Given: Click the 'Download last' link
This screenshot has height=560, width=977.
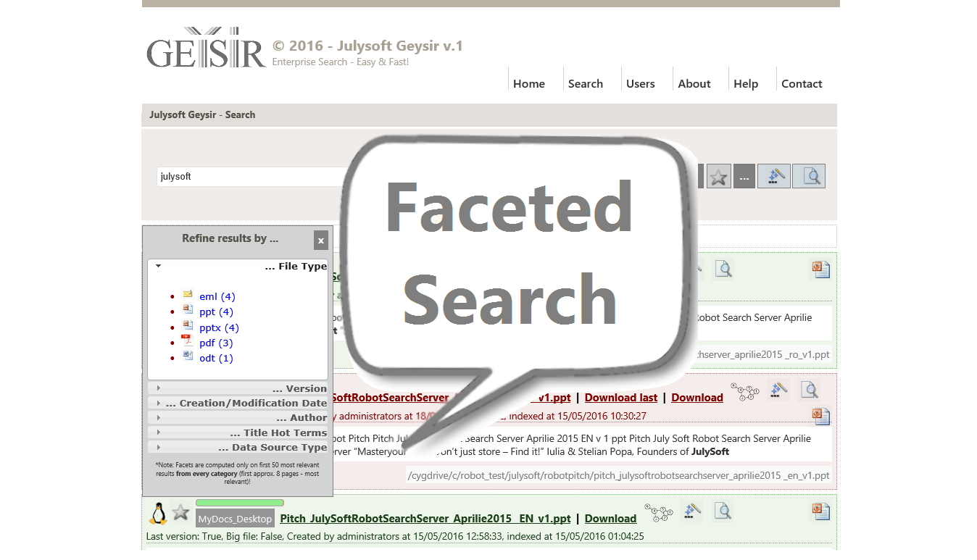Looking at the screenshot, I should tap(621, 397).
